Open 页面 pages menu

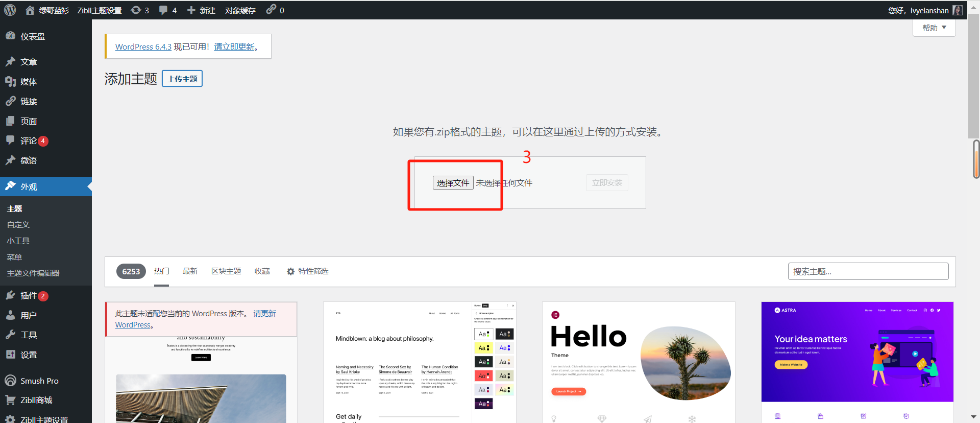point(29,121)
